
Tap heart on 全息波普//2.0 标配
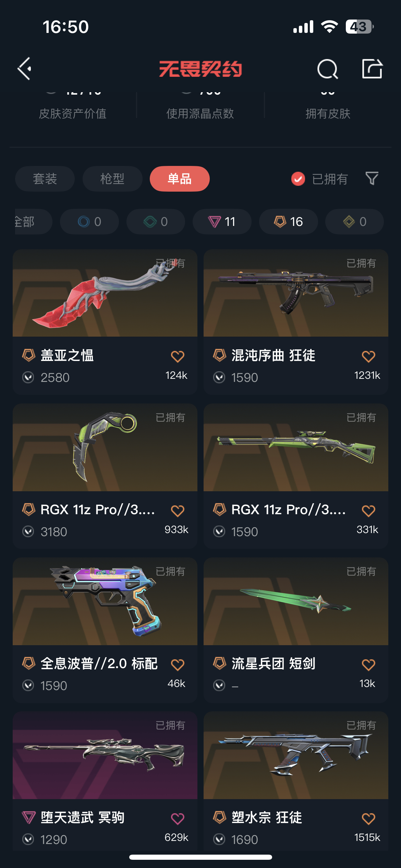click(178, 665)
